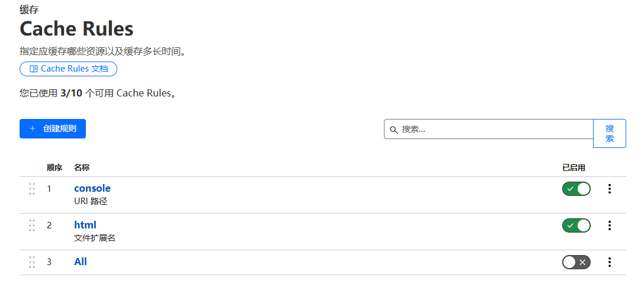Click the magnifier icon in search box
The height and width of the screenshot is (300, 644).
393,130
